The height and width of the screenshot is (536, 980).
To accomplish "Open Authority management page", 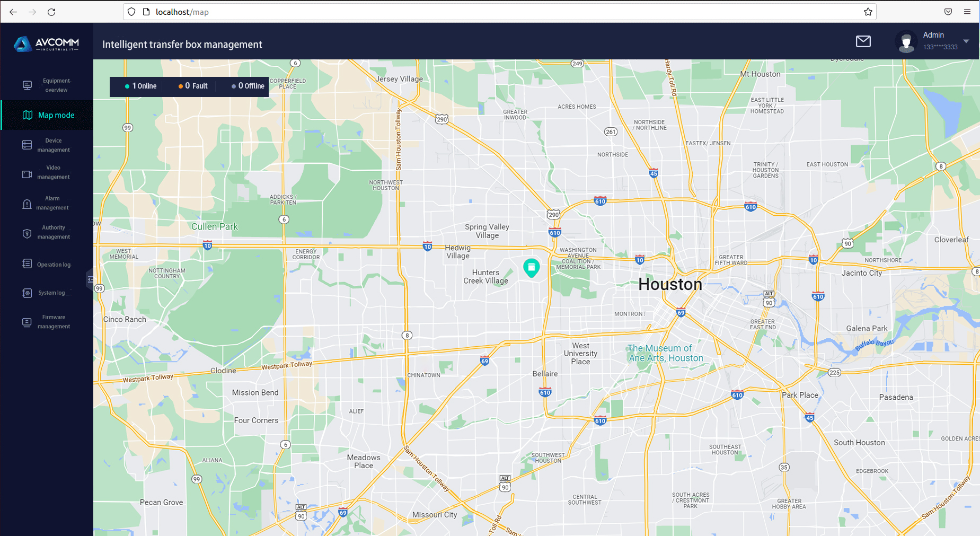I will tap(47, 232).
